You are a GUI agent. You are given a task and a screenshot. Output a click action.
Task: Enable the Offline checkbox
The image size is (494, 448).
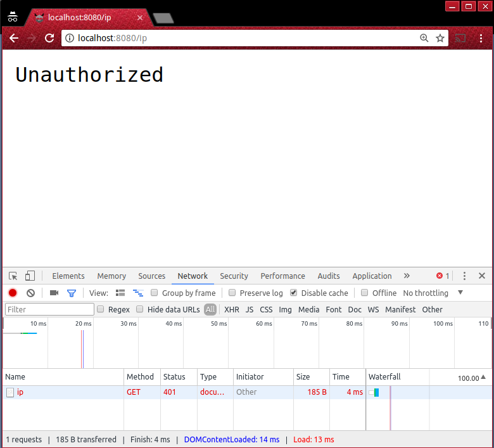364,293
